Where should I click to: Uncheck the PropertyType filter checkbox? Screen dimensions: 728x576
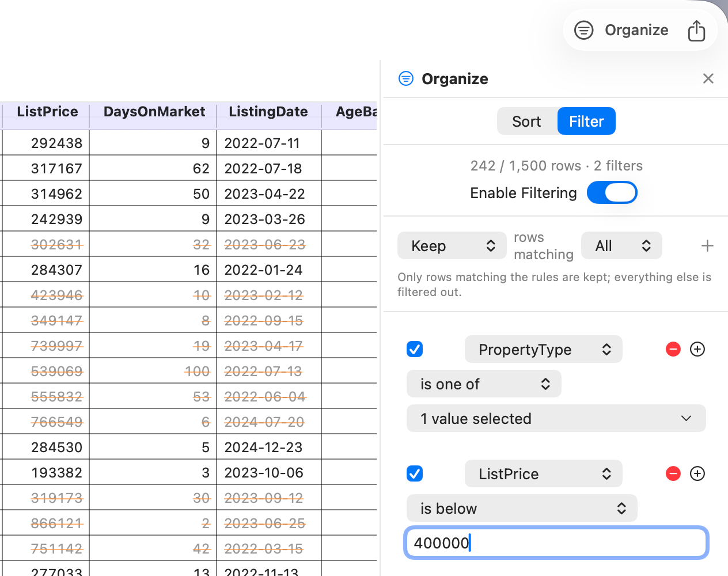pyautogui.click(x=415, y=349)
